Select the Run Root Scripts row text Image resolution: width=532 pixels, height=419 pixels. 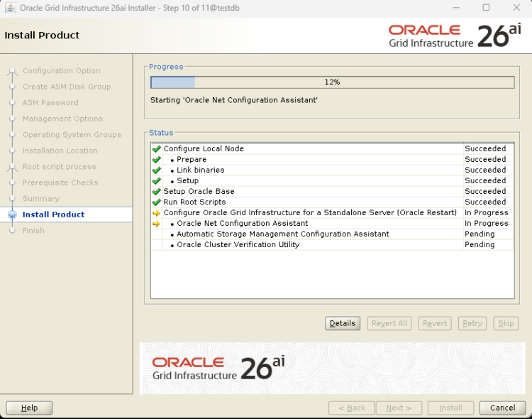(195, 202)
